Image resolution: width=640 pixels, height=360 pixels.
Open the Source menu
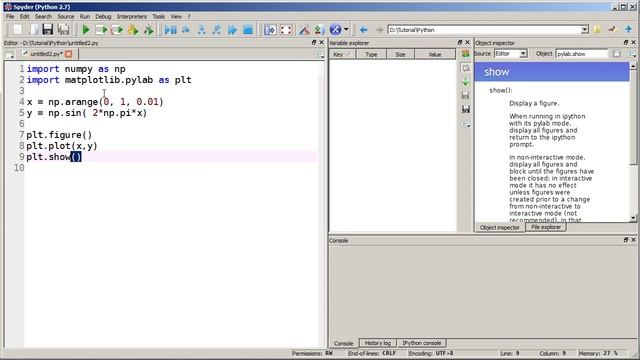click(66, 16)
